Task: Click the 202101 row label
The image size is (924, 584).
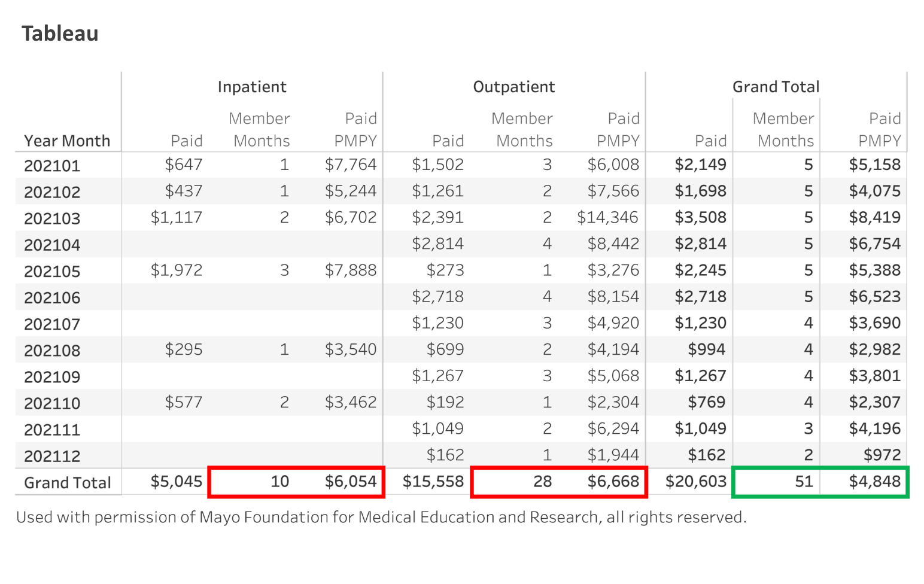Action: (52, 166)
